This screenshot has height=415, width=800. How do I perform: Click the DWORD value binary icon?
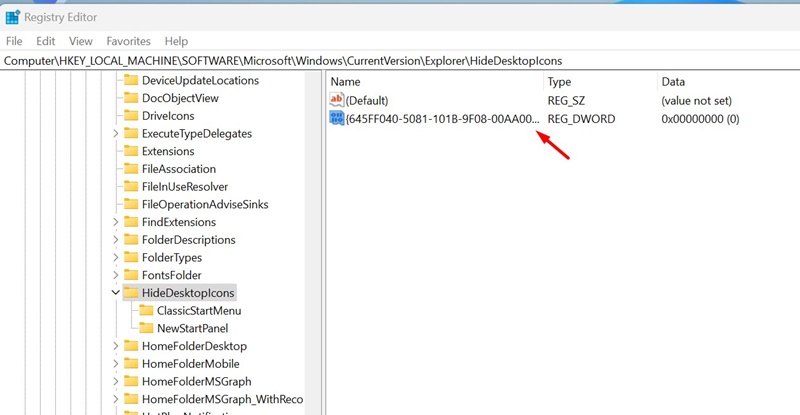click(337, 118)
